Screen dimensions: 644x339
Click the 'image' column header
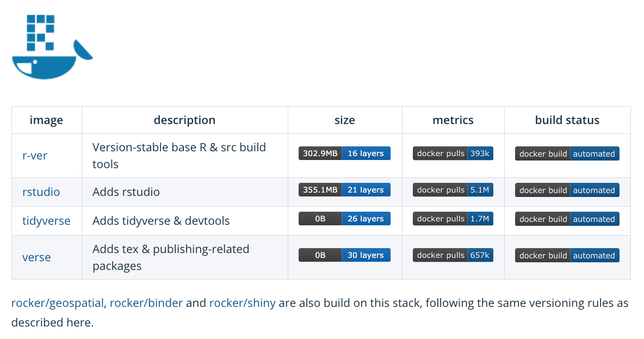point(46,120)
